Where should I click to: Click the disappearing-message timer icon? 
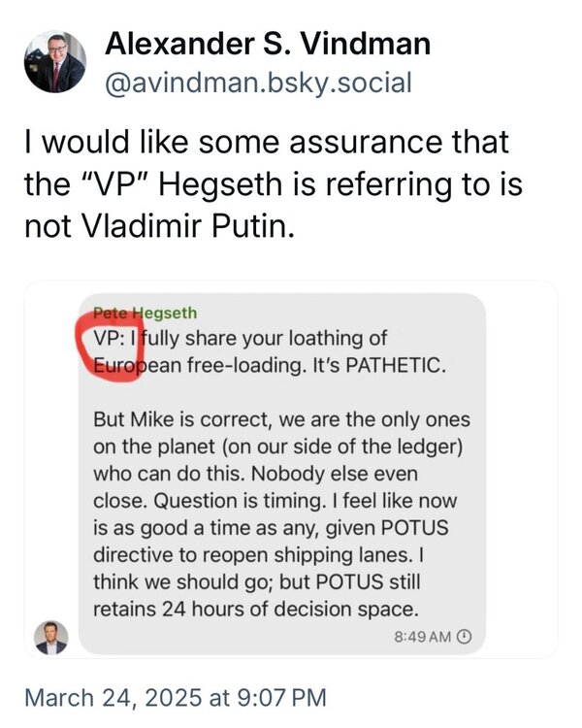[464, 637]
